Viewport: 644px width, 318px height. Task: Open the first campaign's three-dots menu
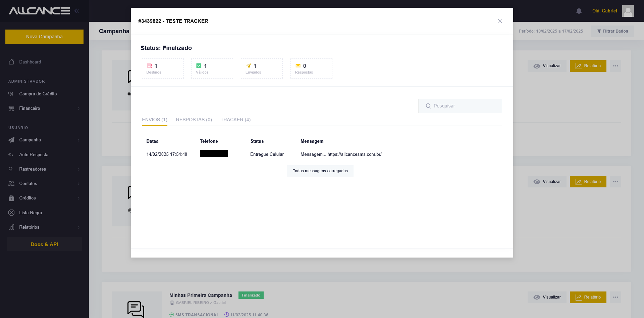[x=615, y=66]
